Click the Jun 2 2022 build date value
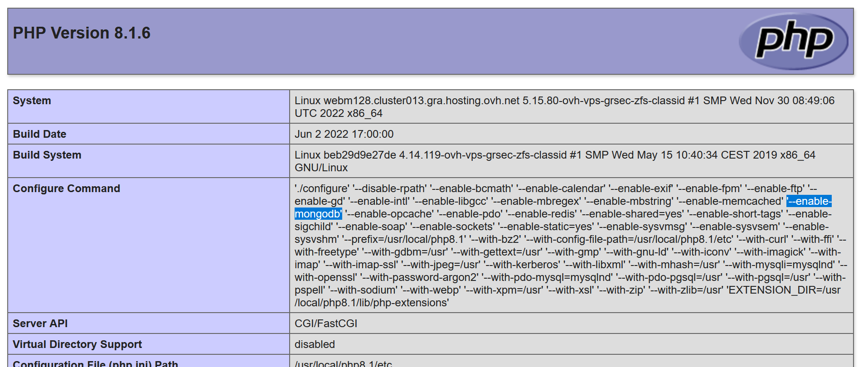The height and width of the screenshot is (367, 868). 344,134
